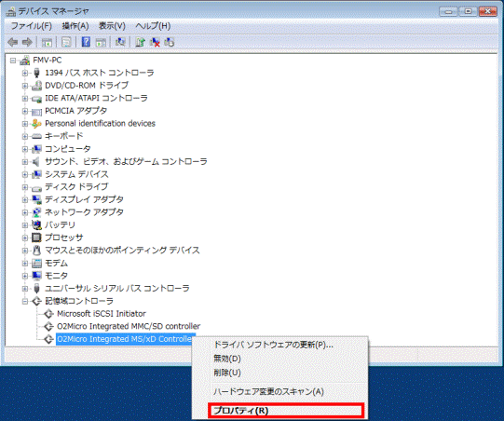Image resolution: width=504 pixels, height=421 pixels.
Task: Open the 操作(A) menu
Action: pyautogui.click(x=75, y=26)
